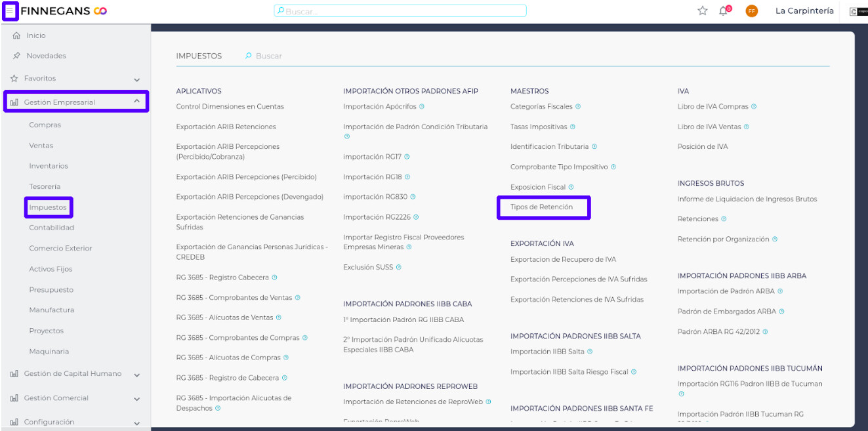
Task: Click the help icon beside Importación RG17
Action: (x=407, y=157)
